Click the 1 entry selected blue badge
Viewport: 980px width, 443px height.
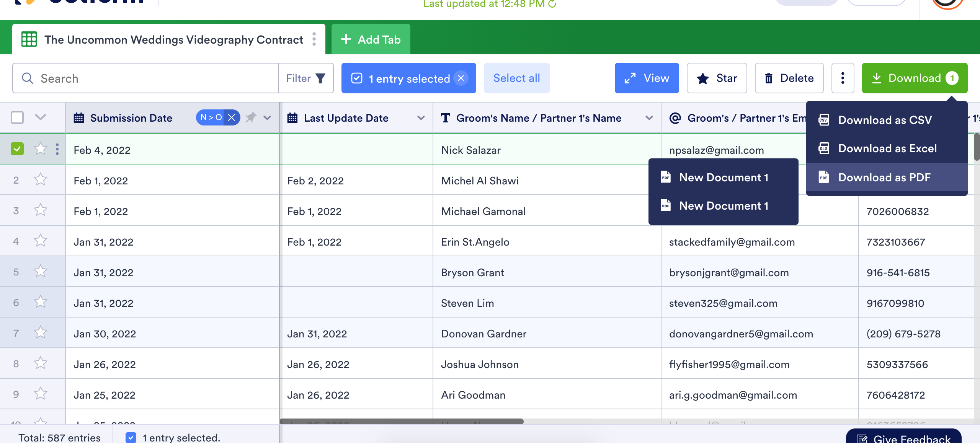click(408, 78)
